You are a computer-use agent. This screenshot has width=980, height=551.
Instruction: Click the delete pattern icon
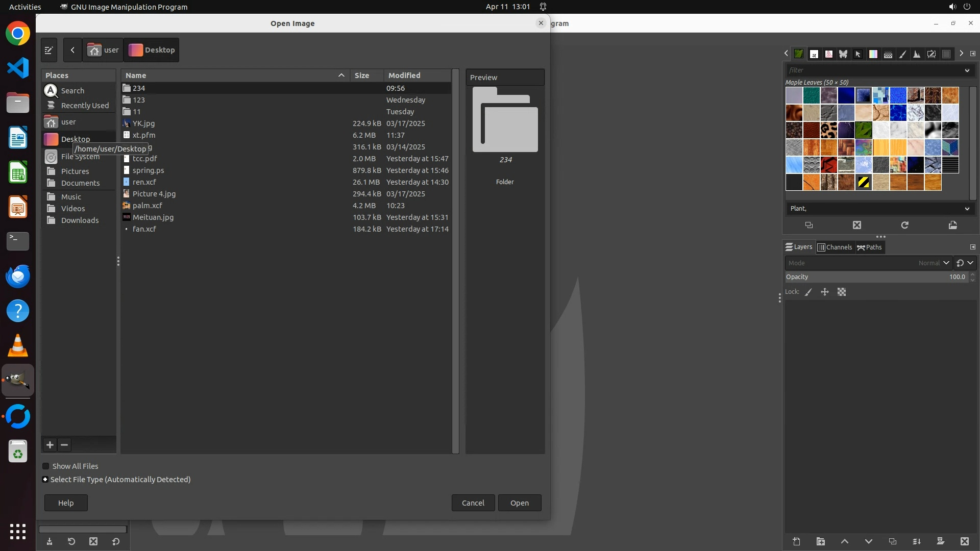[857, 225]
